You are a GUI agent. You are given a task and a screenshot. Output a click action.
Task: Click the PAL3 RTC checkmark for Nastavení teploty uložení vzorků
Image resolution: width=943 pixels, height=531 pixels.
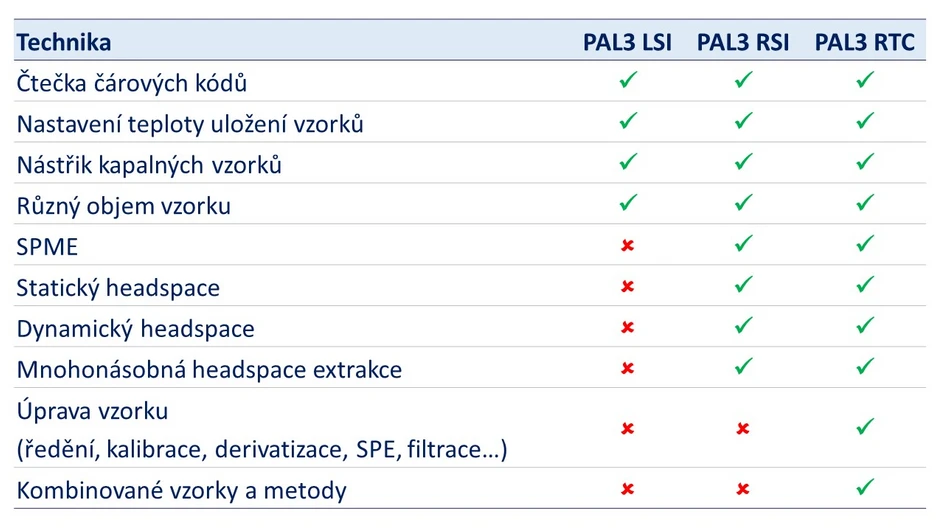866,121
